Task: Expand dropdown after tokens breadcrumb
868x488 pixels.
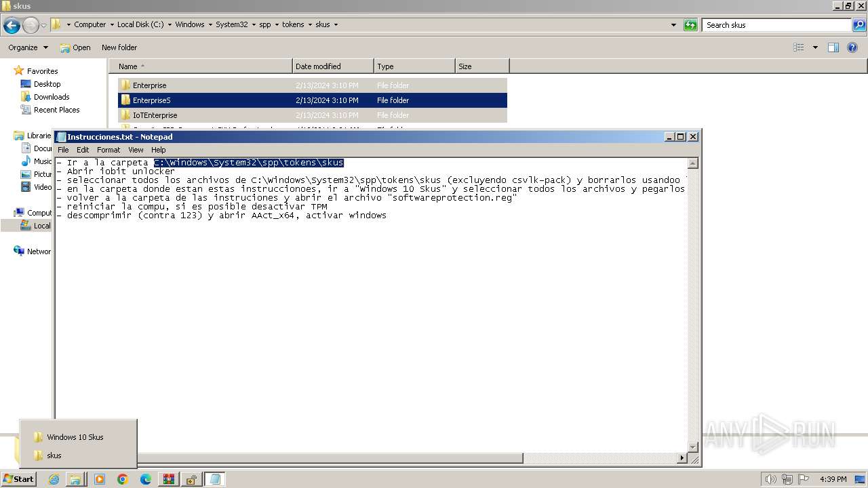Action: pyautogui.click(x=310, y=24)
